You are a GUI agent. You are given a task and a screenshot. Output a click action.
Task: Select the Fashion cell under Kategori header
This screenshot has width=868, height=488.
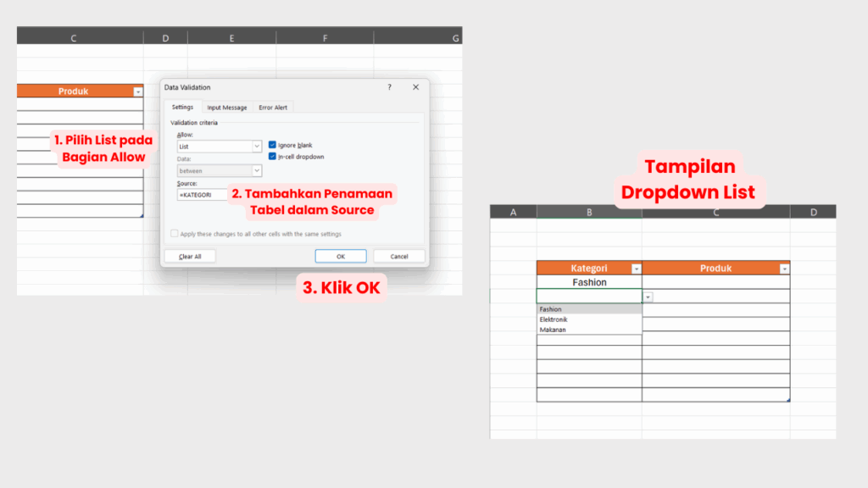tap(589, 282)
